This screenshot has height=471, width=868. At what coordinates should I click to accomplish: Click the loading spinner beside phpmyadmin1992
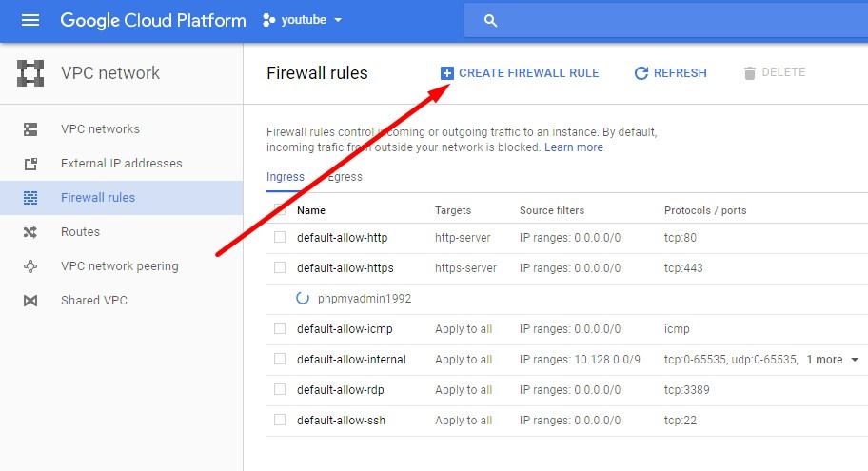click(x=303, y=299)
